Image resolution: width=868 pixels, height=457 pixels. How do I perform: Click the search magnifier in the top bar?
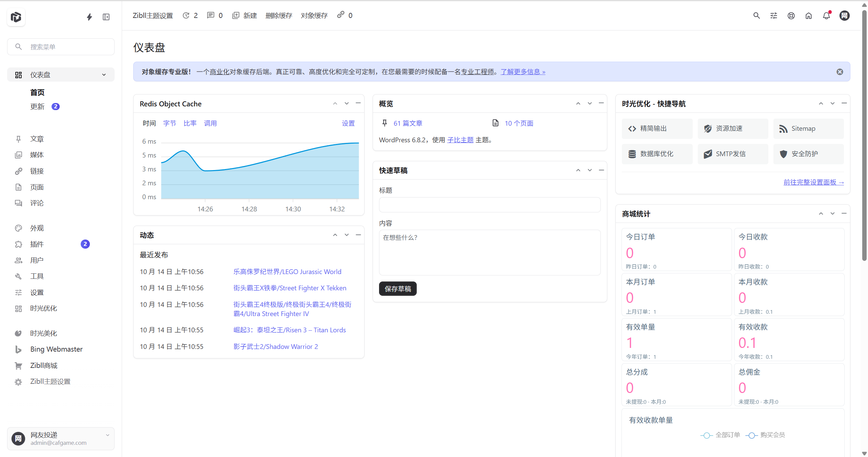[756, 16]
